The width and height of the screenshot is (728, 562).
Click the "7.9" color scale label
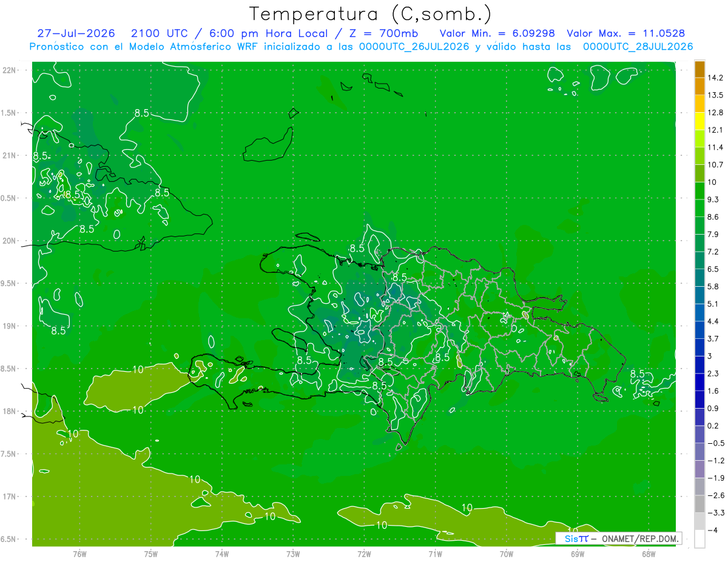click(714, 234)
